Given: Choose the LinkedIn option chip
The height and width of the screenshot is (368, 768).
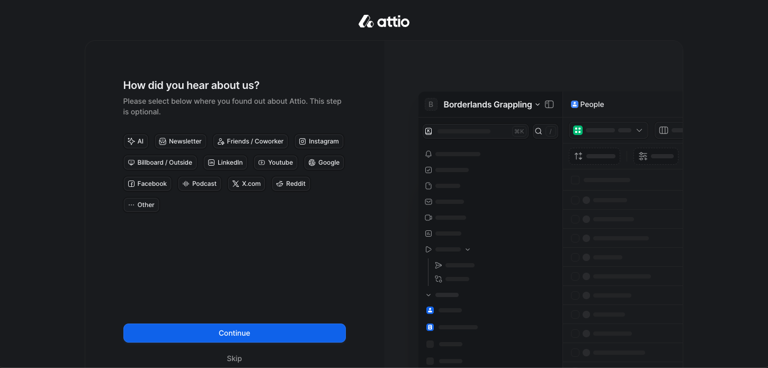Looking at the screenshot, I should coord(225,163).
